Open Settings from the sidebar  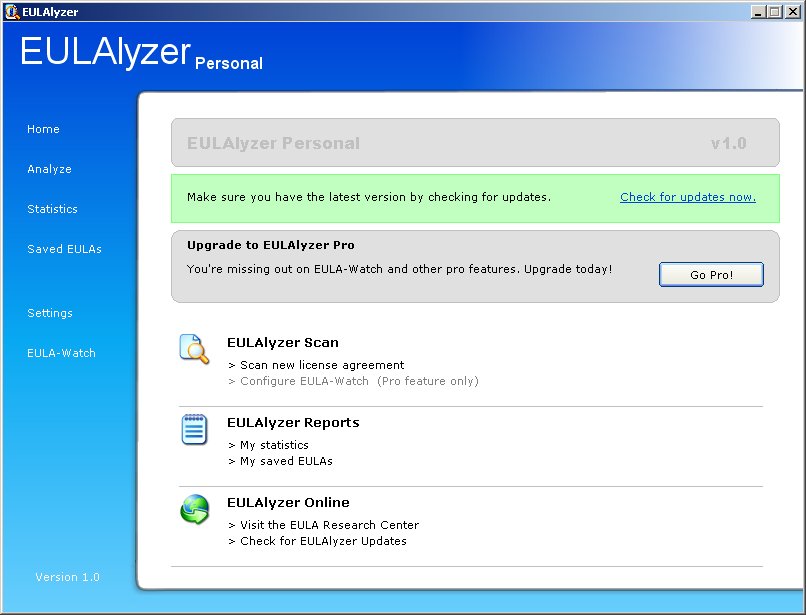tap(50, 313)
